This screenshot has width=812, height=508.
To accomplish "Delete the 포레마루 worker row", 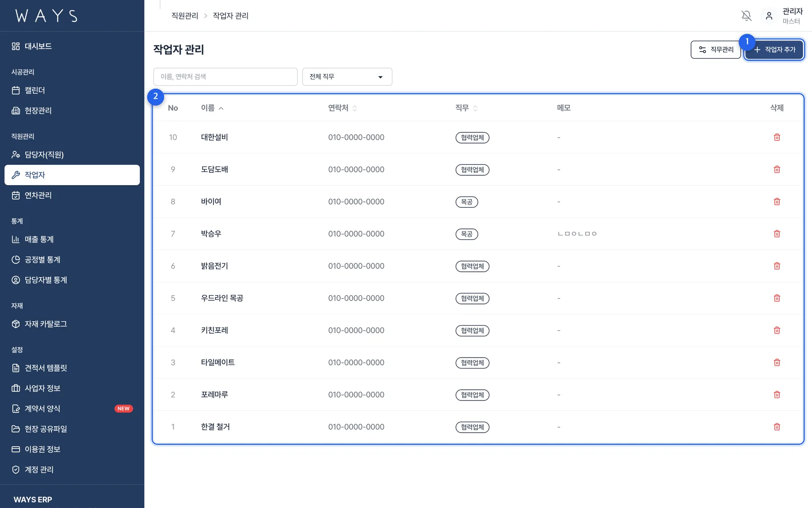I will tap(777, 395).
